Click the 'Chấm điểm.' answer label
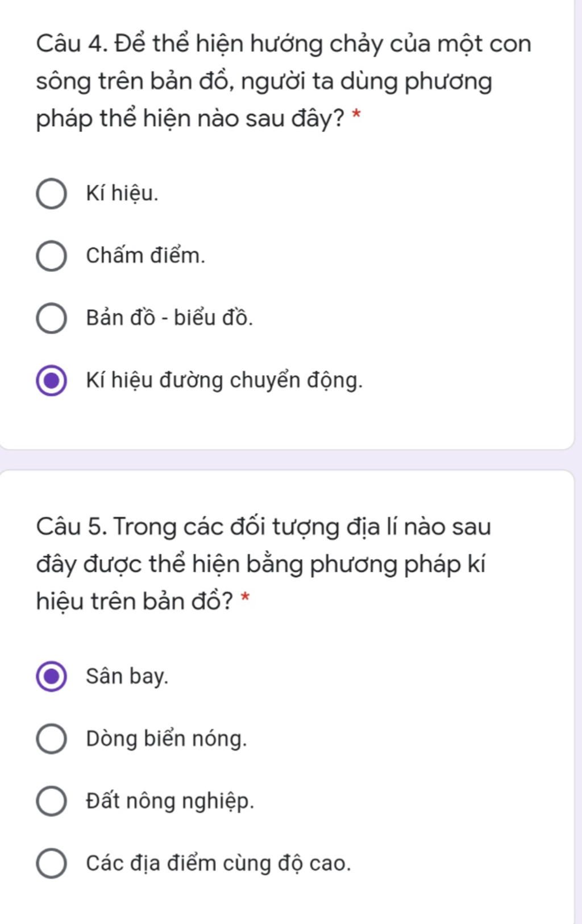The height and width of the screenshot is (924, 582). (145, 256)
